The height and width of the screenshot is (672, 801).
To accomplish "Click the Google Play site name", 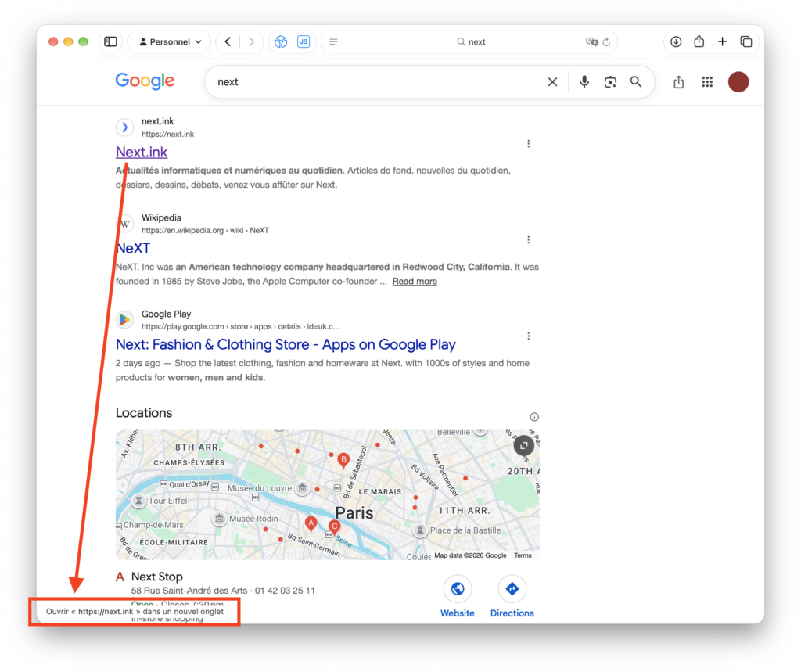I will (166, 314).
